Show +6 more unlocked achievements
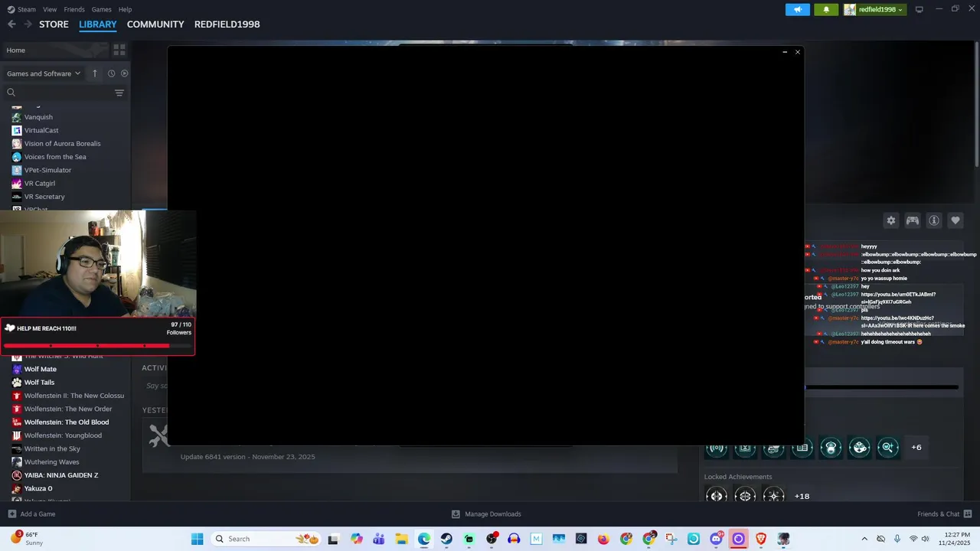This screenshot has width=980, height=551. pos(916,448)
